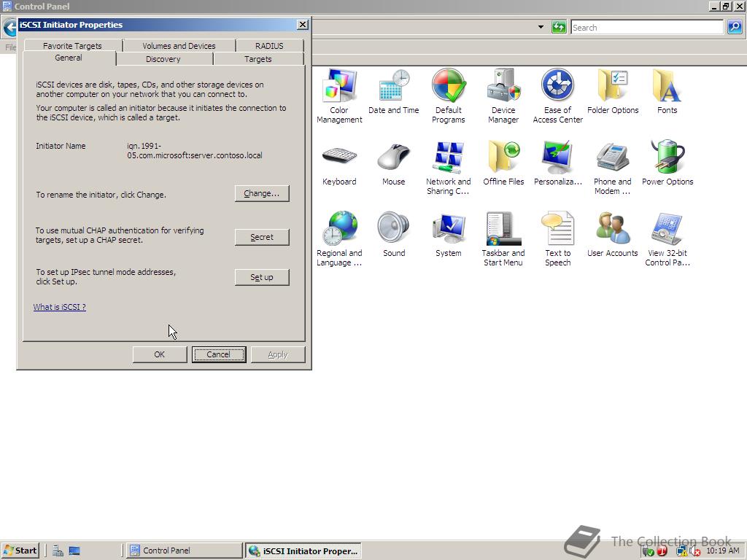Close the iSCSI Initiator Properties dialog
Viewport: 747px width, 560px height.
coord(303,25)
